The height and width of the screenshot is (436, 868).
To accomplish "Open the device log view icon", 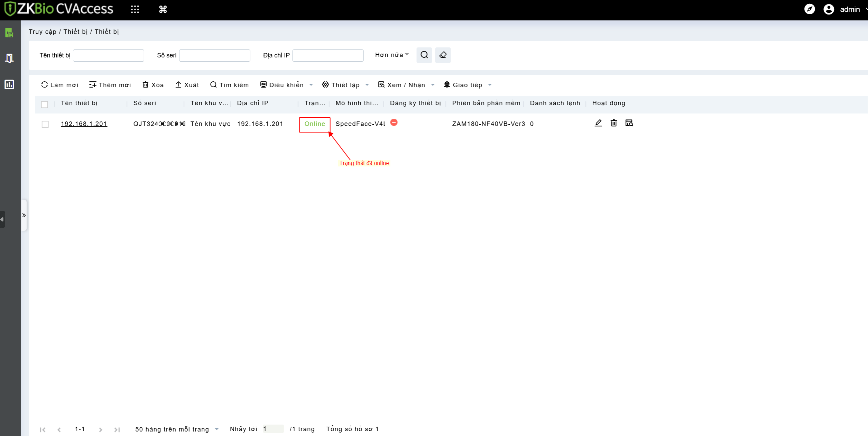I will click(629, 123).
